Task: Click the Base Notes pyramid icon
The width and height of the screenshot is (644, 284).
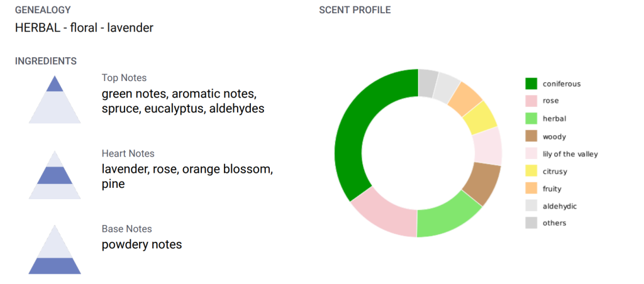Action: click(54, 250)
